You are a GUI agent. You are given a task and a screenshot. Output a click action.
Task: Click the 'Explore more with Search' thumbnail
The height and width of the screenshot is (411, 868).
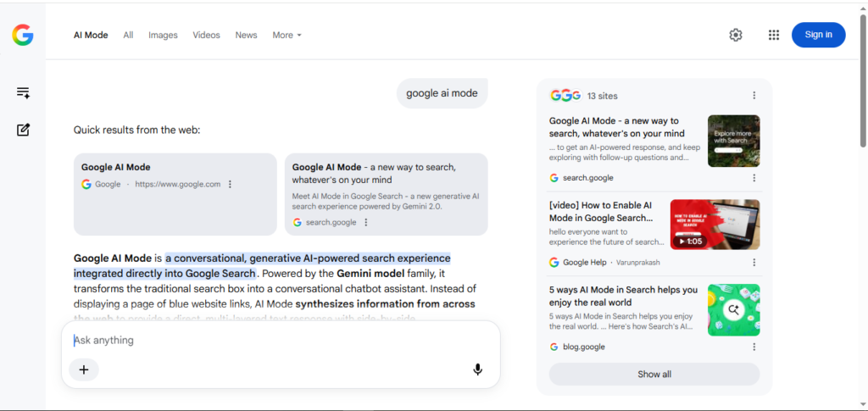(733, 141)
